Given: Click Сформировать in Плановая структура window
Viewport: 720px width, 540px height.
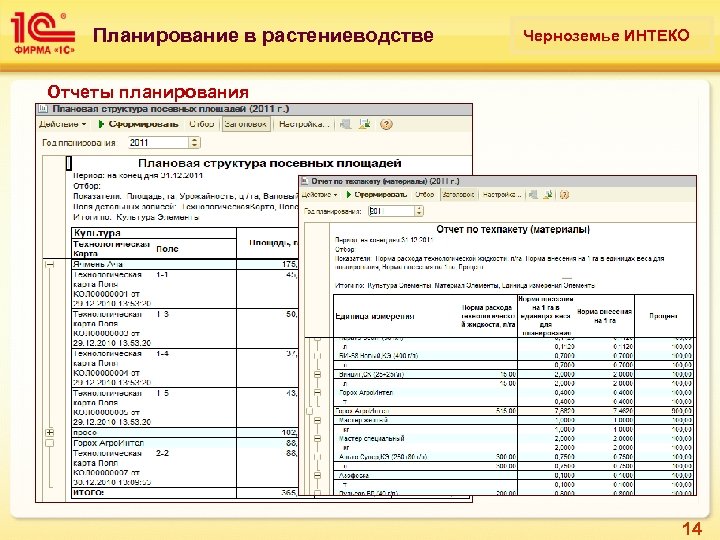Looking at the screenshot, I should click(139, 124).
